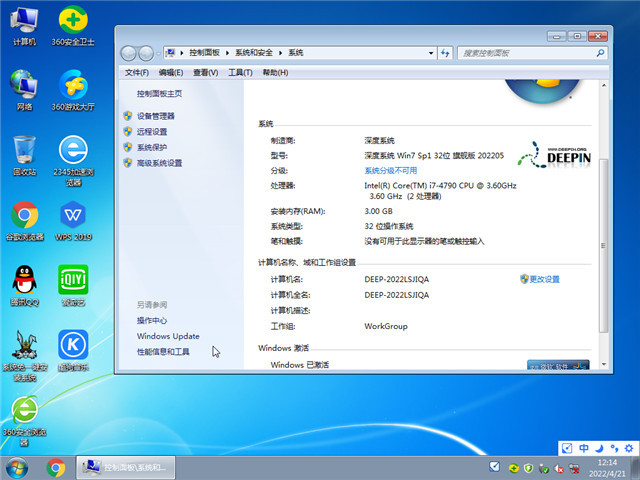
Task: Select the 系统免一键安装系统 desktop icon
Action: coord(24,356)
